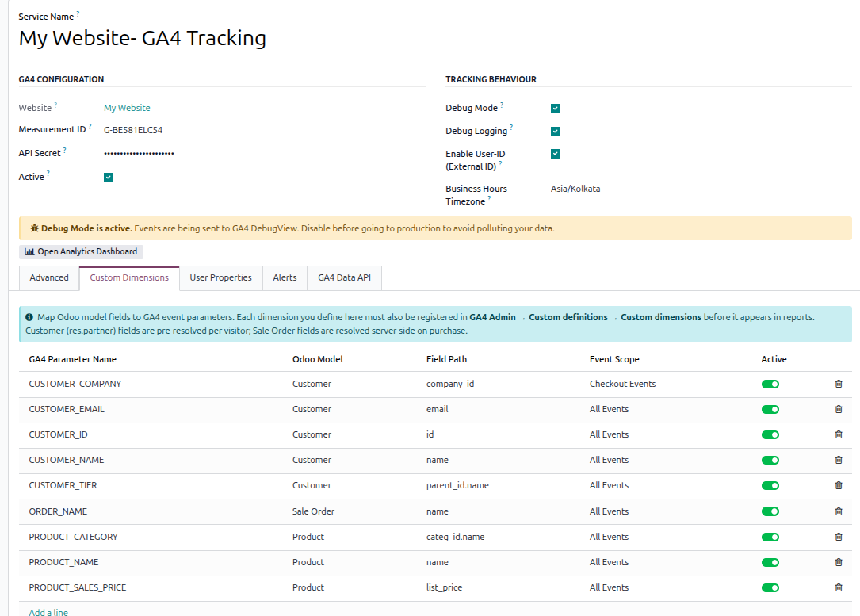The width and height of the screenshot is (860, 616).
Task: Open Event Scope dropdown for PRODUCT_NAME row
Action: click(609, 562)
